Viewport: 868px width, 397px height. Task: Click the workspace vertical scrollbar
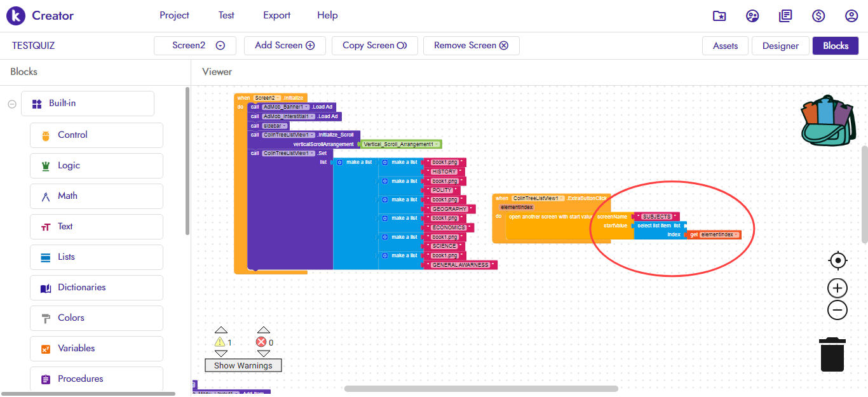pos(864,194)
